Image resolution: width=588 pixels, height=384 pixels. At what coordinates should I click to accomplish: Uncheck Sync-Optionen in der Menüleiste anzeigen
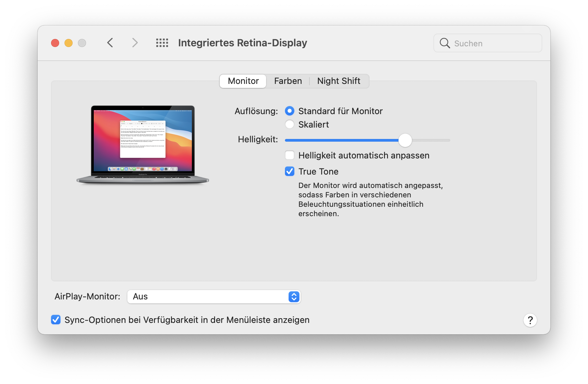click(x=56, y=320)
